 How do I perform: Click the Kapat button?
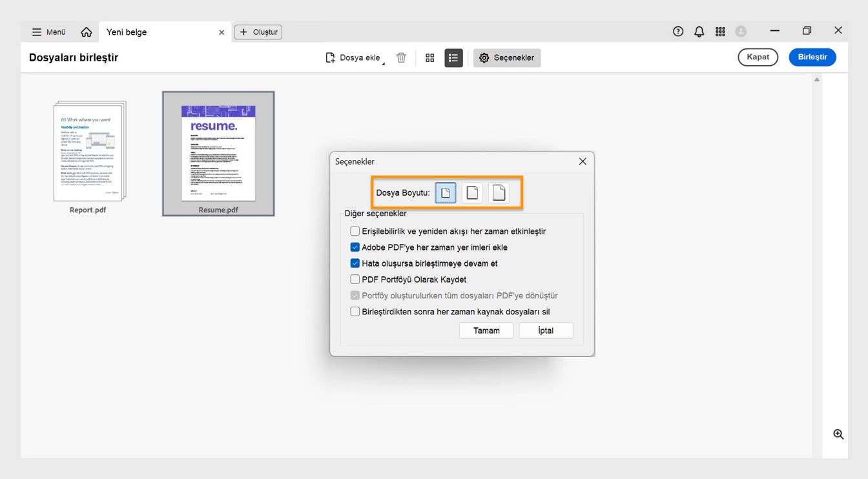[758, 57]
